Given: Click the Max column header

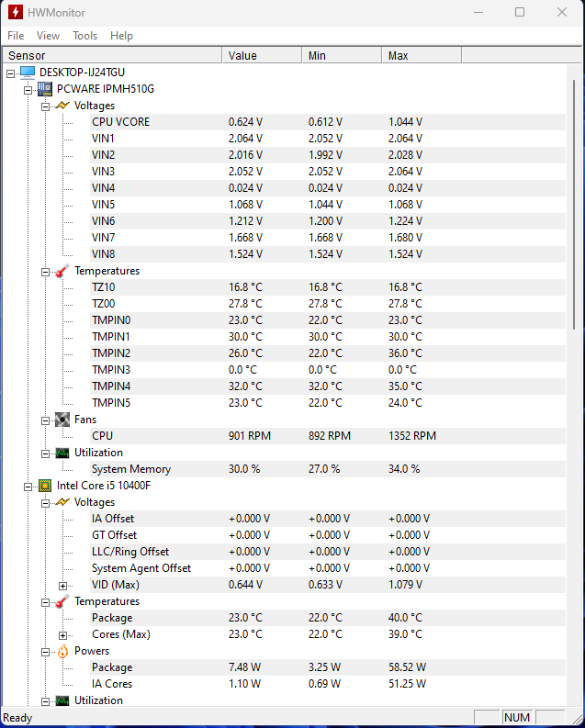Looking at the screenshot, I should (x=422, y=55).
